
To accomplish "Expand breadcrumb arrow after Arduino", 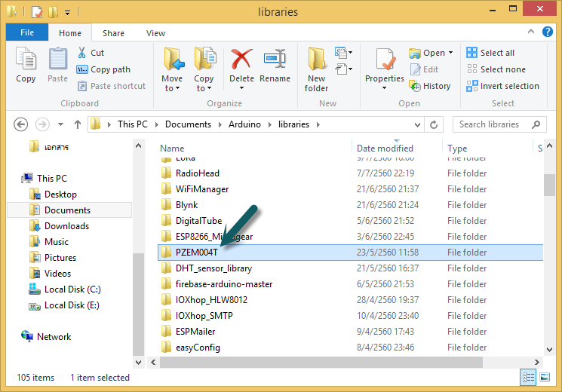I will coord(270,124).
